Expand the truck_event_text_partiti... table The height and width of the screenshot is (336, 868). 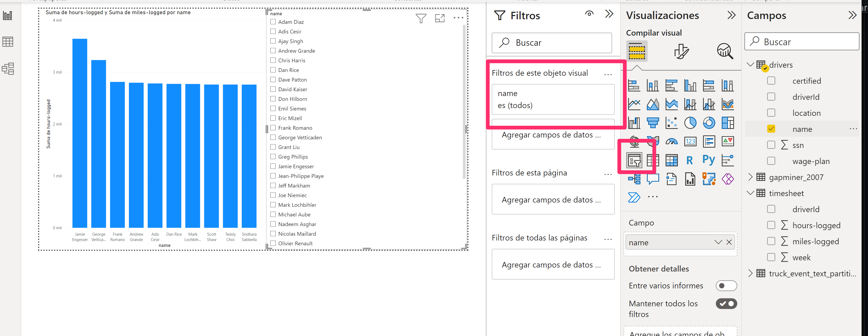coord(750,273)
